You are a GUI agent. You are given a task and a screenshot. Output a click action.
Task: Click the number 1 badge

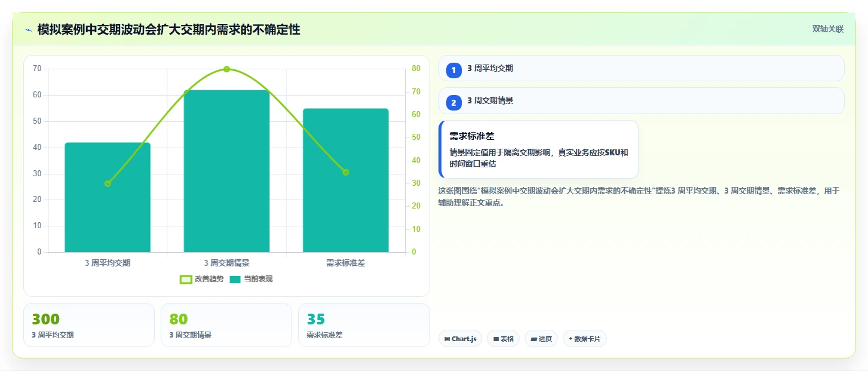pos(453,70)
